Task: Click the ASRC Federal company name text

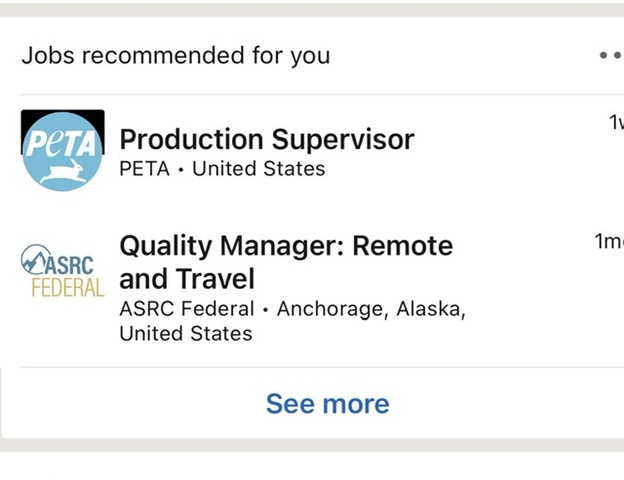Action: (187, 309)
